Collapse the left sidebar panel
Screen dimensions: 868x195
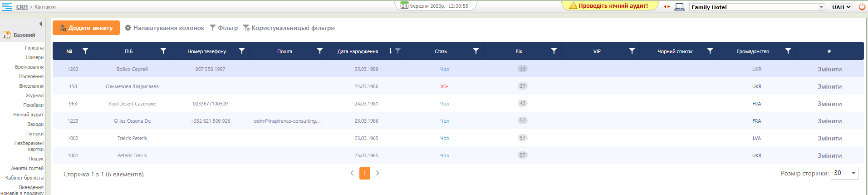(x=41, y=24)
